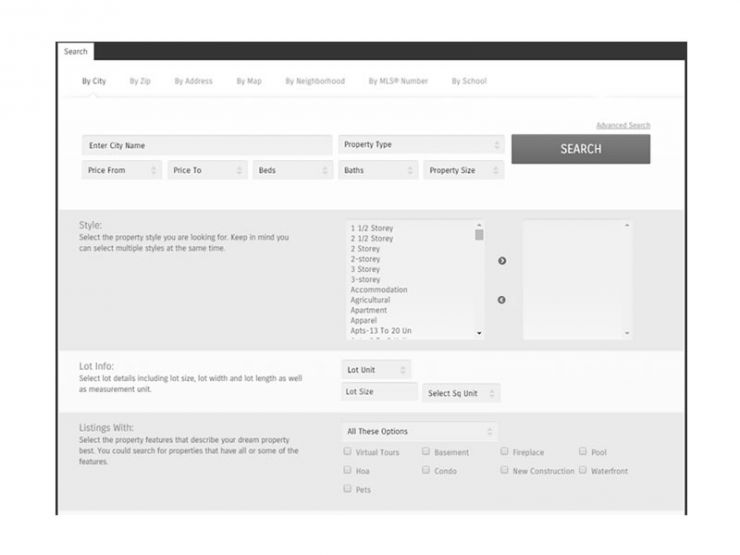740x555 pixels.
Task: Expand the Beds dropdown
Action: (x=292, y=171)
